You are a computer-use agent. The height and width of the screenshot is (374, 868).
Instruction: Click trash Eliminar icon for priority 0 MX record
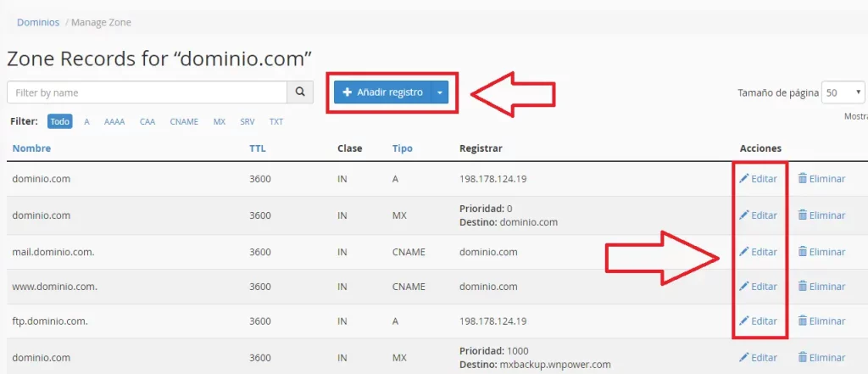[803, 215]
